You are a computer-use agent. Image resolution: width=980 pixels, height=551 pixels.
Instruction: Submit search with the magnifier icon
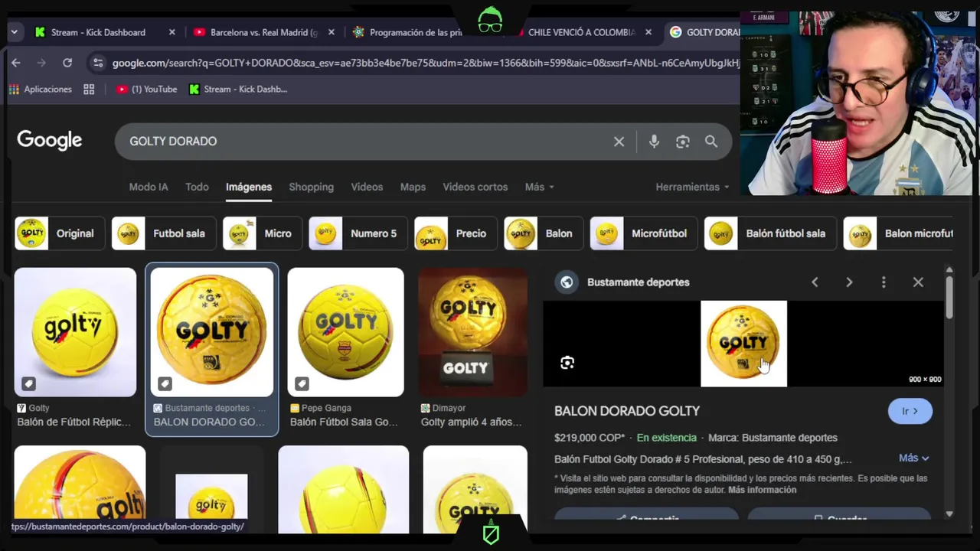pyautogui.click(x=711, y=142)
